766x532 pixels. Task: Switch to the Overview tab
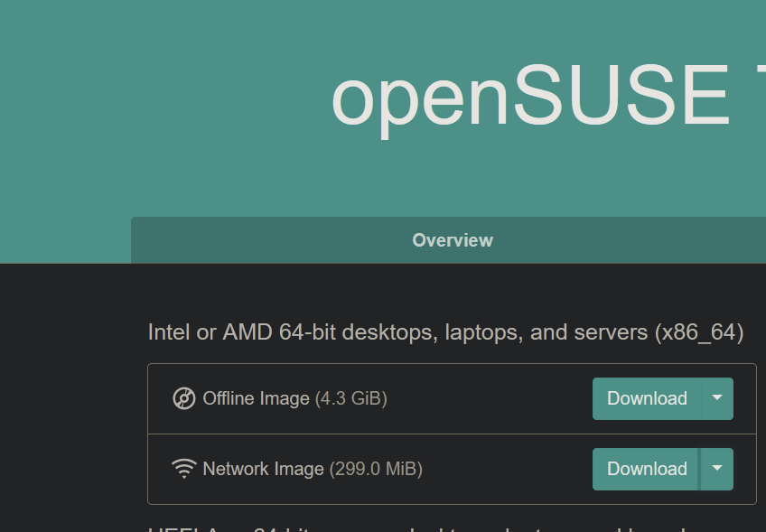click(x=453, y=240)
